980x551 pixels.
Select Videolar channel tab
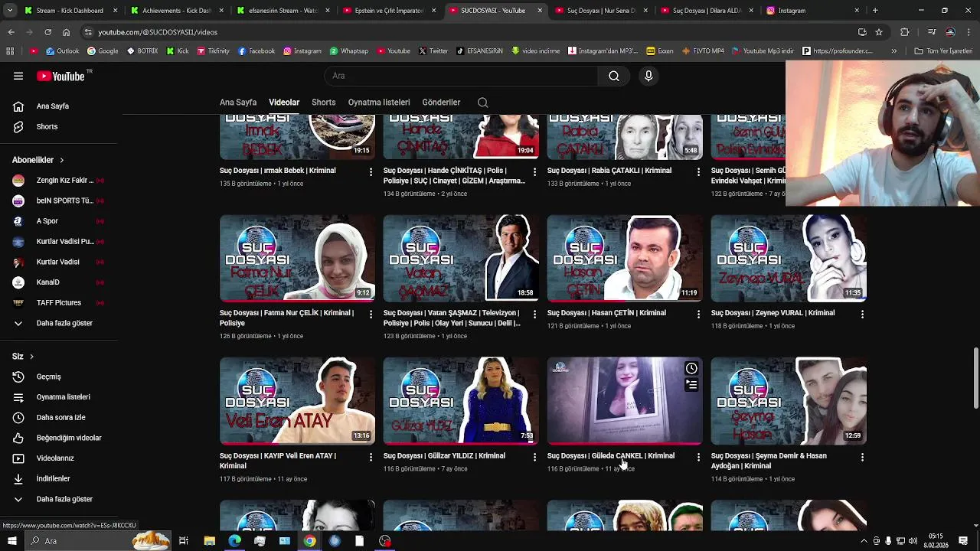[284, 103]
